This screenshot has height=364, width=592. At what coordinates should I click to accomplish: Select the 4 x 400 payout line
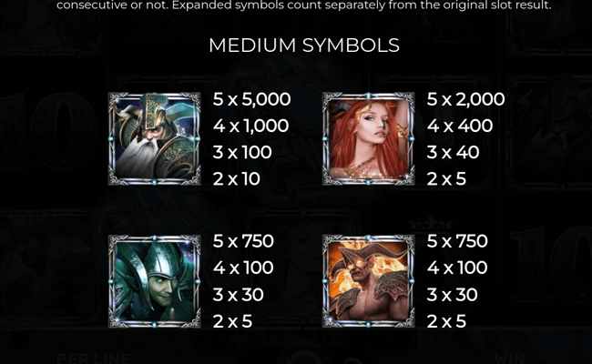[x=460, y=126]
